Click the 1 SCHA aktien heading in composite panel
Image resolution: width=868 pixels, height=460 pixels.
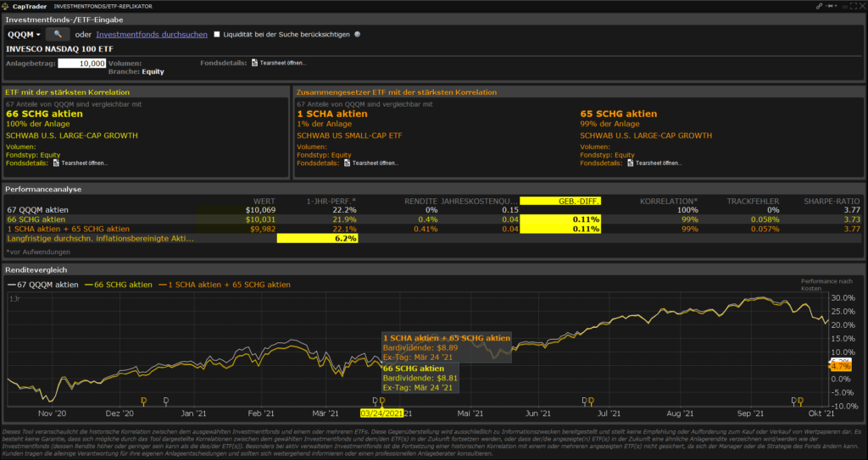click(x=332, y=114)
